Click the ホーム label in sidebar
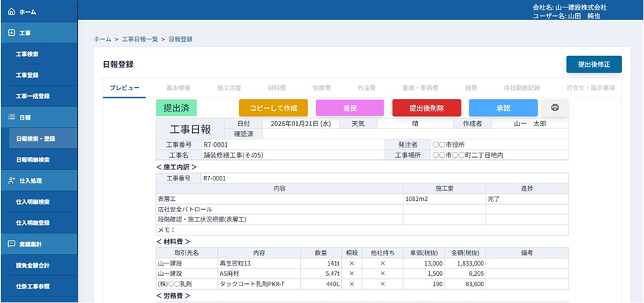The width and height of the screenshot is (644, 303). (x=28, y=12)
